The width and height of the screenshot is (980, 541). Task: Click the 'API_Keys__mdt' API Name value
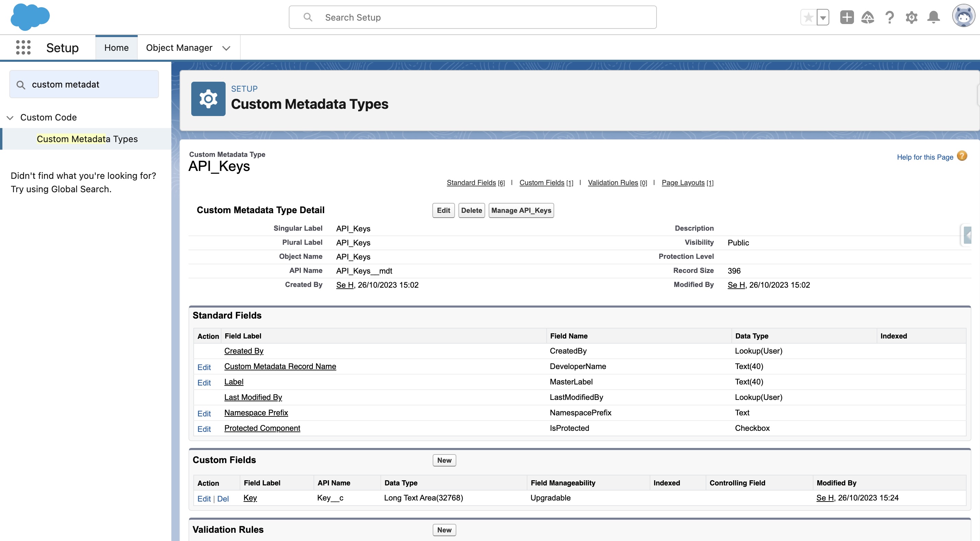(x=364, y=271)
